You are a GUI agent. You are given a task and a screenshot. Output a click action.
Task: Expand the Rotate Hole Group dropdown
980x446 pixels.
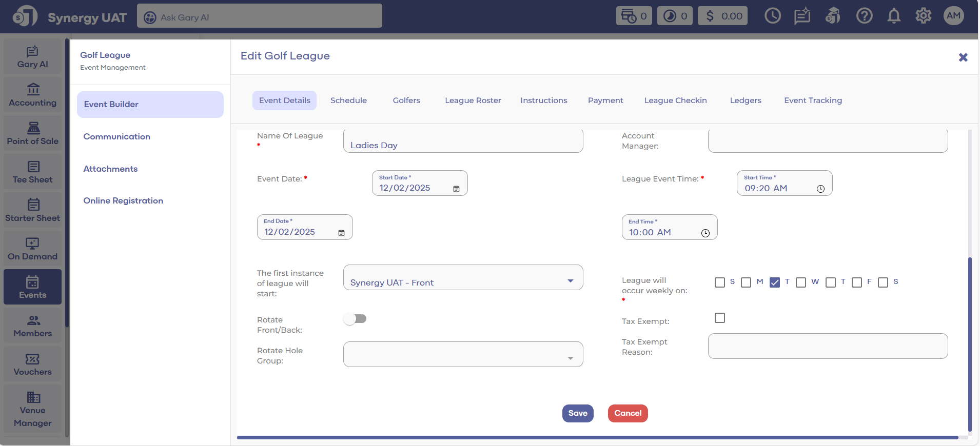pyautogui.click(x=570, y=358)
